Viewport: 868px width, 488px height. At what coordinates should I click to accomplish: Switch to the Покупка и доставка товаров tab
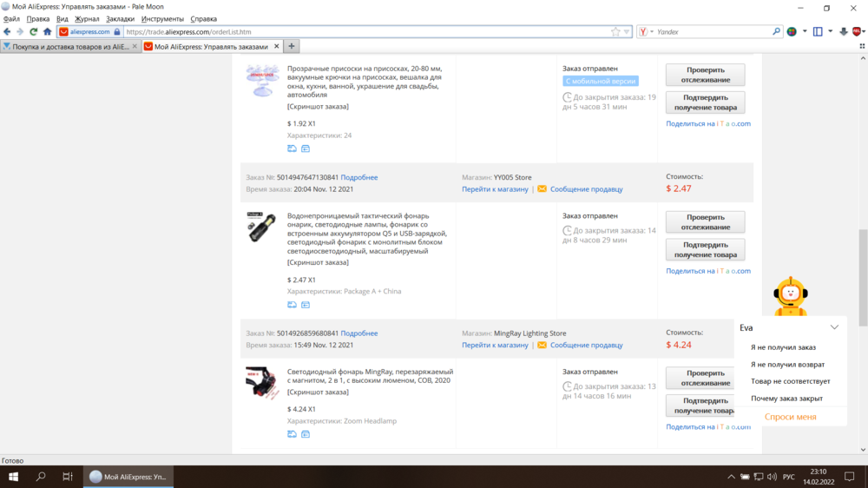click(x=68, y=46)
